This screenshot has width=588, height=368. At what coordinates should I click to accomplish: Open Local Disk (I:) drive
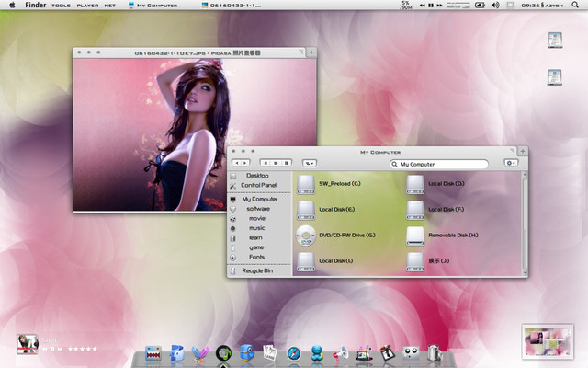pos(306,261)
